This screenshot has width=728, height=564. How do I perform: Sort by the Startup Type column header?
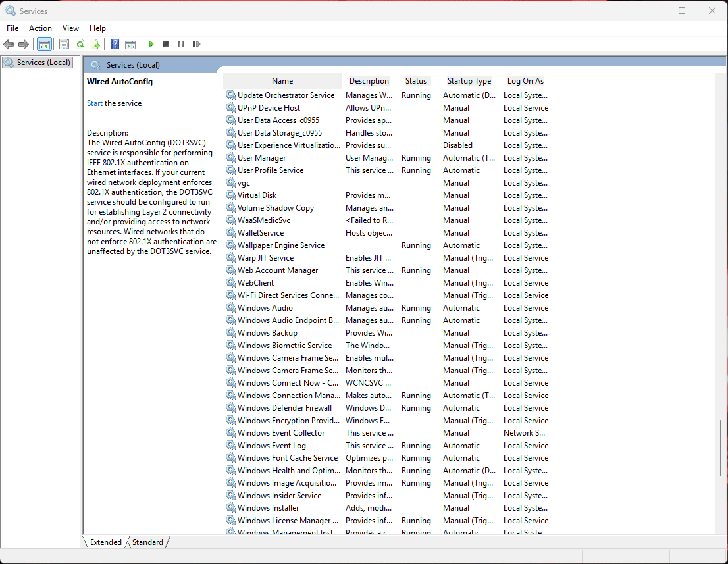click(469, 81)
